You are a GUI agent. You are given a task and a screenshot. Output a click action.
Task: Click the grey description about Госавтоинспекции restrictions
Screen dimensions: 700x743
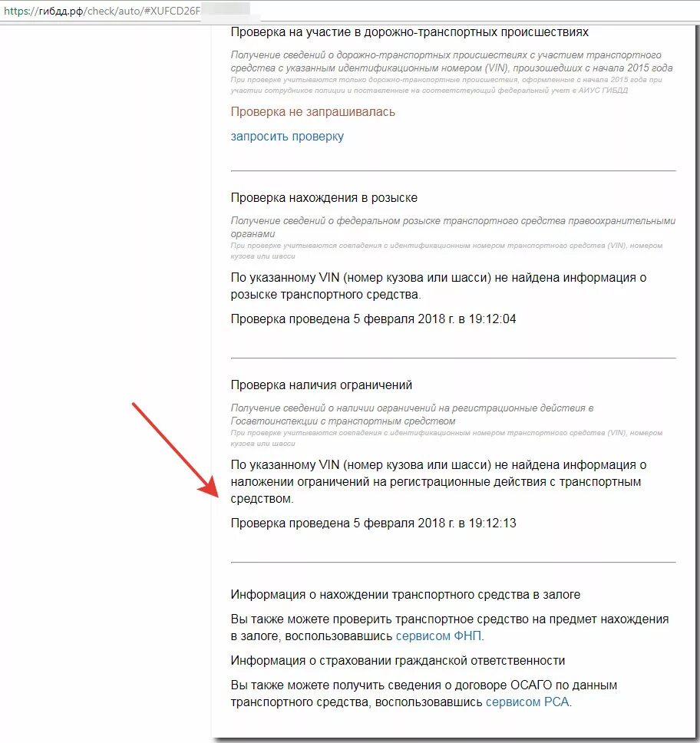click(412, 414)
